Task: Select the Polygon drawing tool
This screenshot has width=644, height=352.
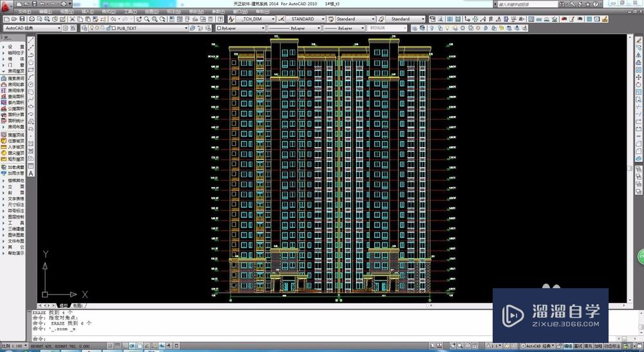Action: coord(31,63)
